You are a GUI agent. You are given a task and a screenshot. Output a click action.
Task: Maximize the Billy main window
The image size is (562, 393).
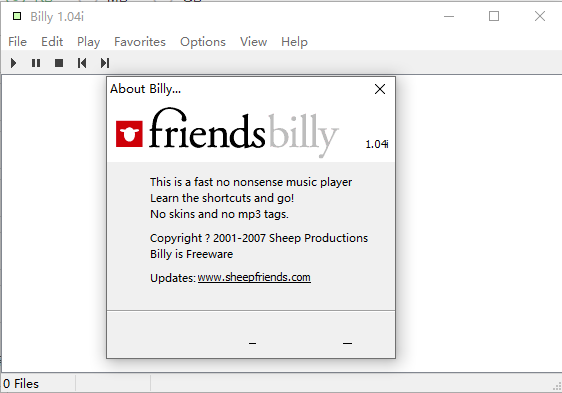coord(494,16)
